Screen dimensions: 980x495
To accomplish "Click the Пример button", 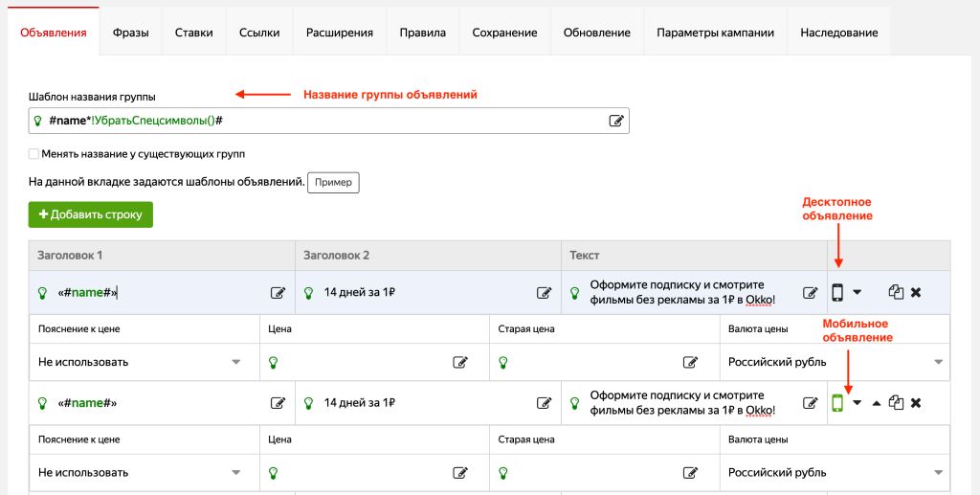I will tap(333, 182).
